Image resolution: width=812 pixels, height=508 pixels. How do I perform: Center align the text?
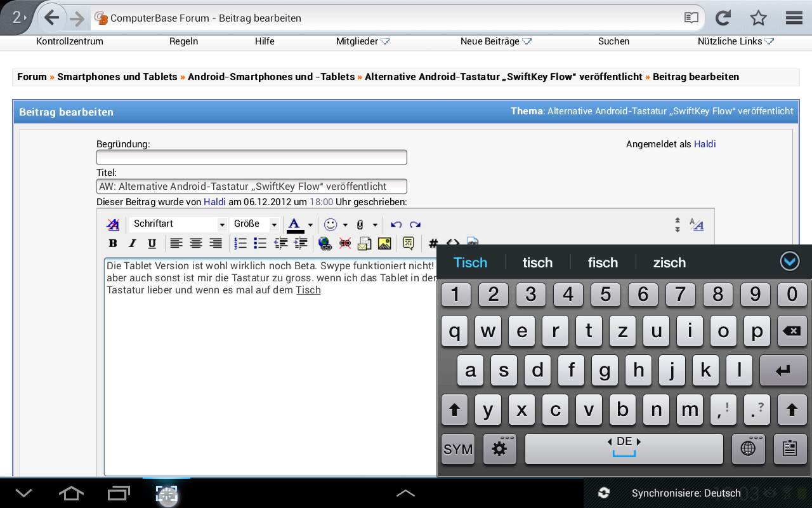coord(196,243)
